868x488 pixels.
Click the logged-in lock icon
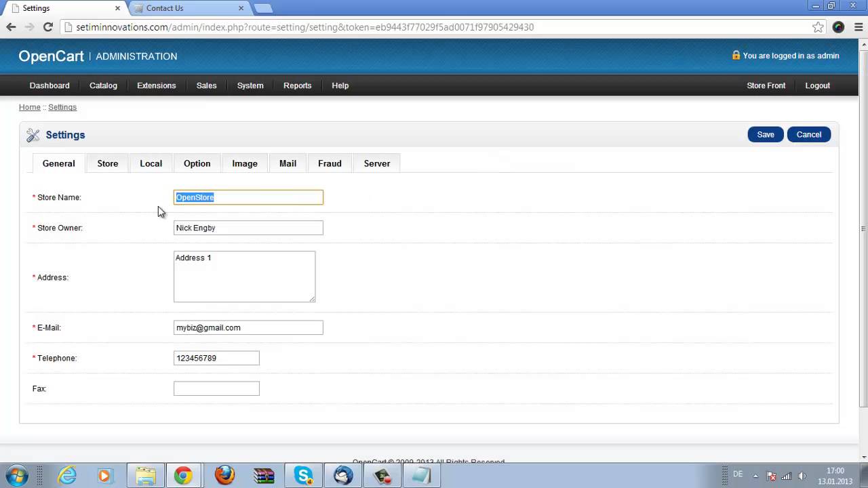(736, 56)
